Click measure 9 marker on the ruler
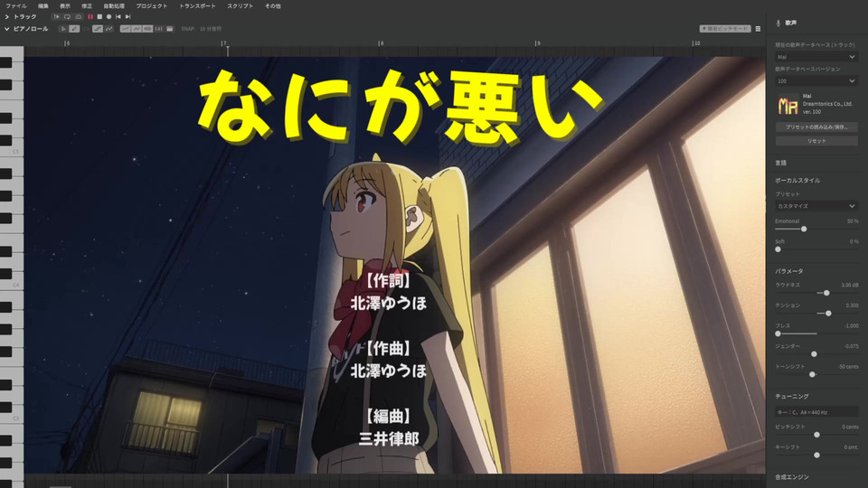868x488 pixels. [x=537, y=43]
